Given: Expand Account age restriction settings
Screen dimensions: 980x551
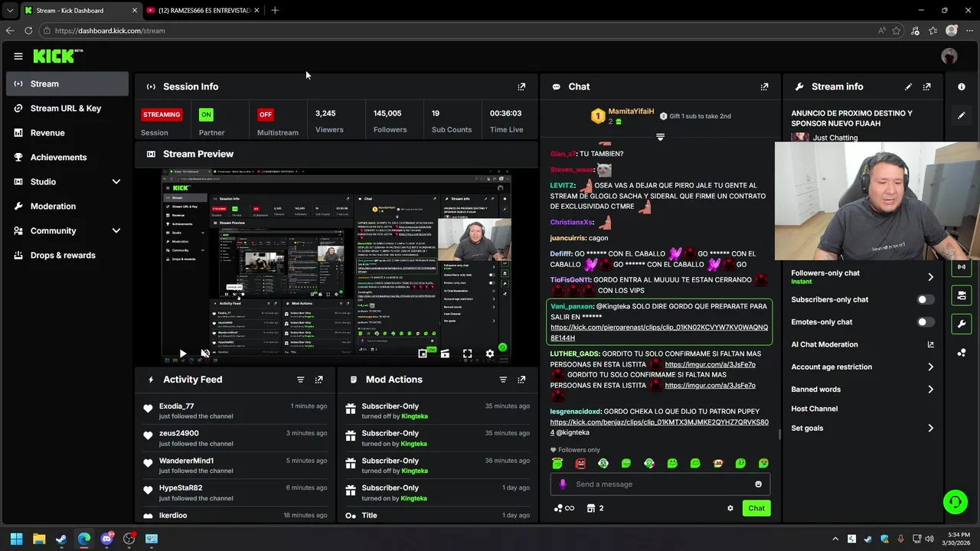Looking at the screenshot, I should pos(930,367).
